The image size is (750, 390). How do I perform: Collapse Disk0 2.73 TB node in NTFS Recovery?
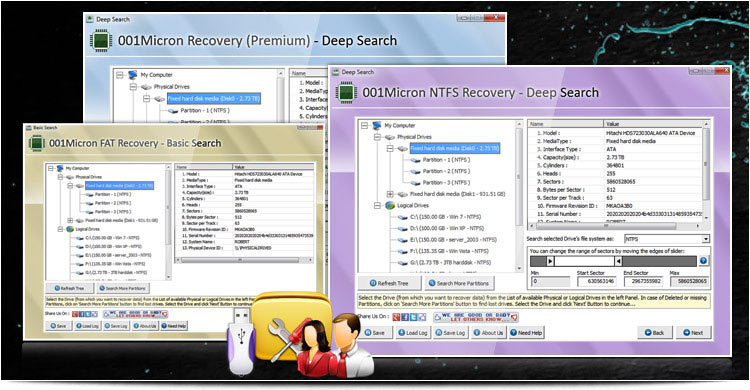[390, 148]
